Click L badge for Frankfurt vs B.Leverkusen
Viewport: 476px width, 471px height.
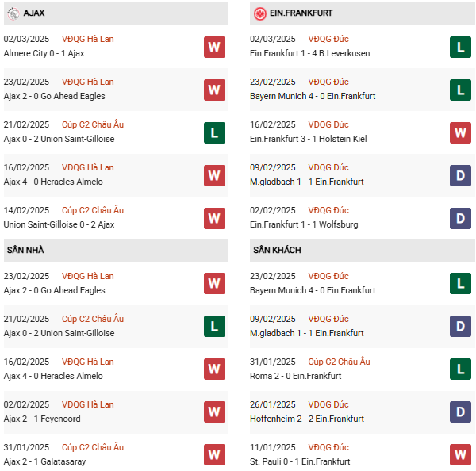(x=461, y=47)
